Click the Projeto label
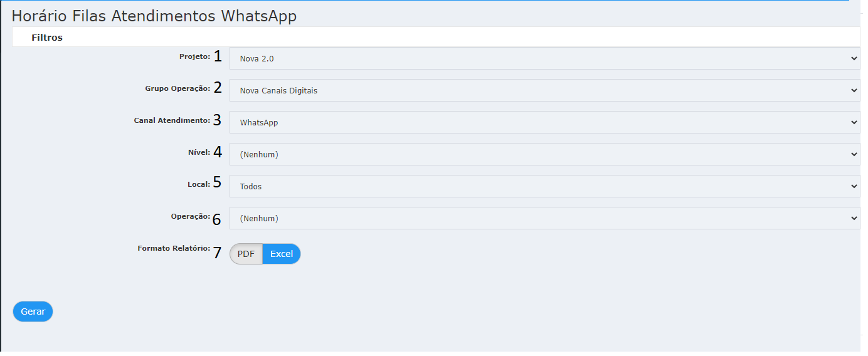 click(194, 56)
